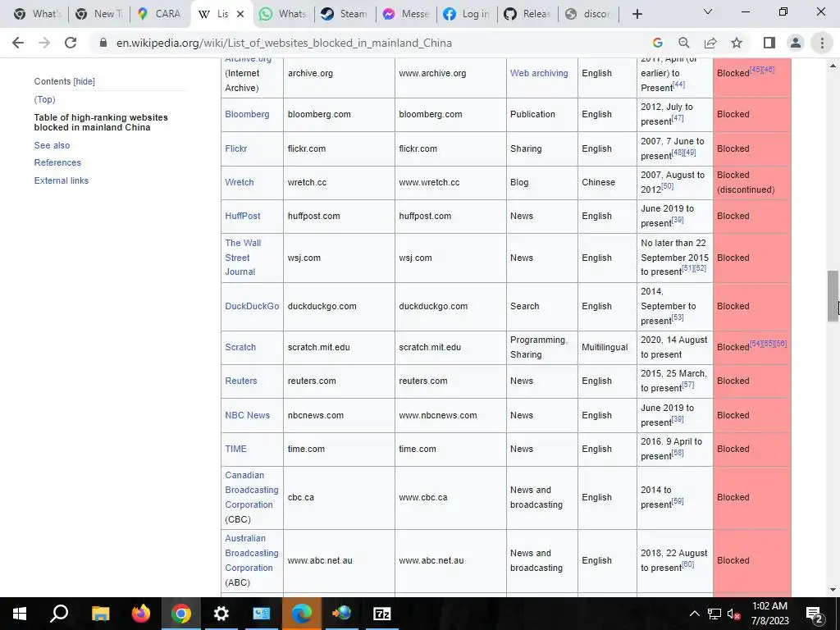
Task: Switch to the first What's tab
Action: coord(38,14)
